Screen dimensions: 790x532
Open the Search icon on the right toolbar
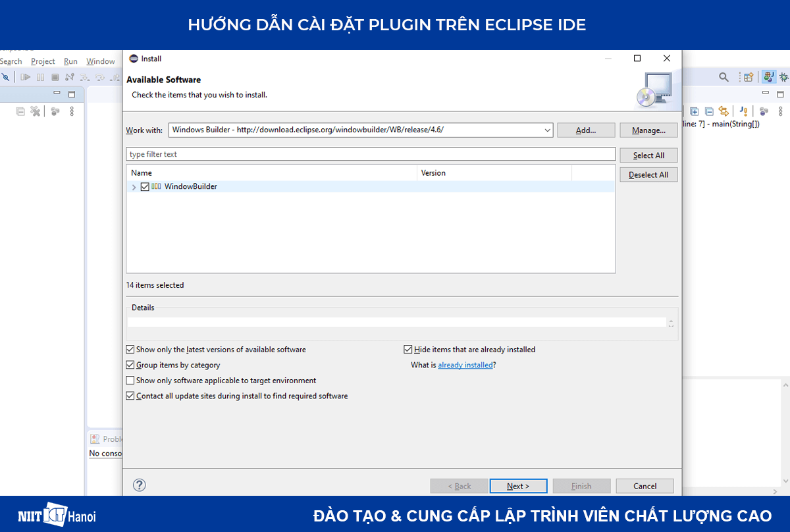[x=724, y=77]
